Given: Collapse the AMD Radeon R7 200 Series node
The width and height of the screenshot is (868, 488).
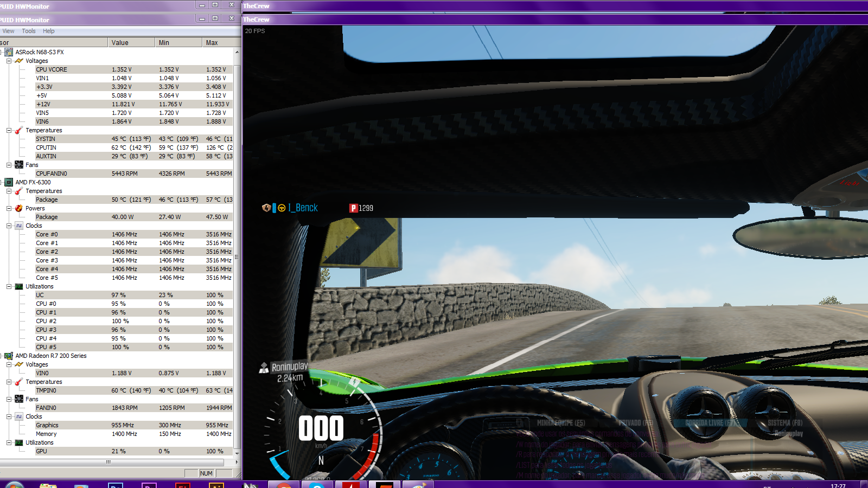Looking at the screenshot, I should (1, 356).
